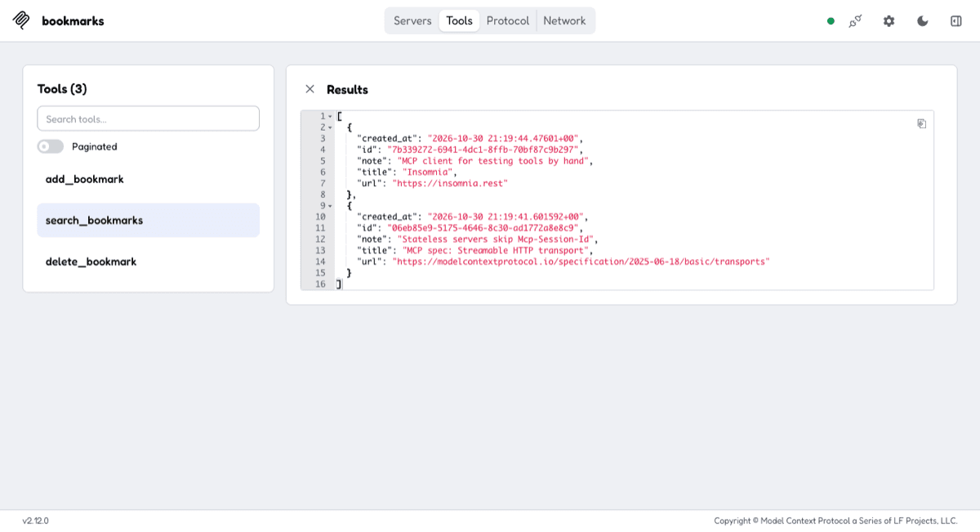The height and width of the screenshot is (532, 980).
Task: Click the modelcontextprotocol.io specification url value
Action: coord(581,262)
